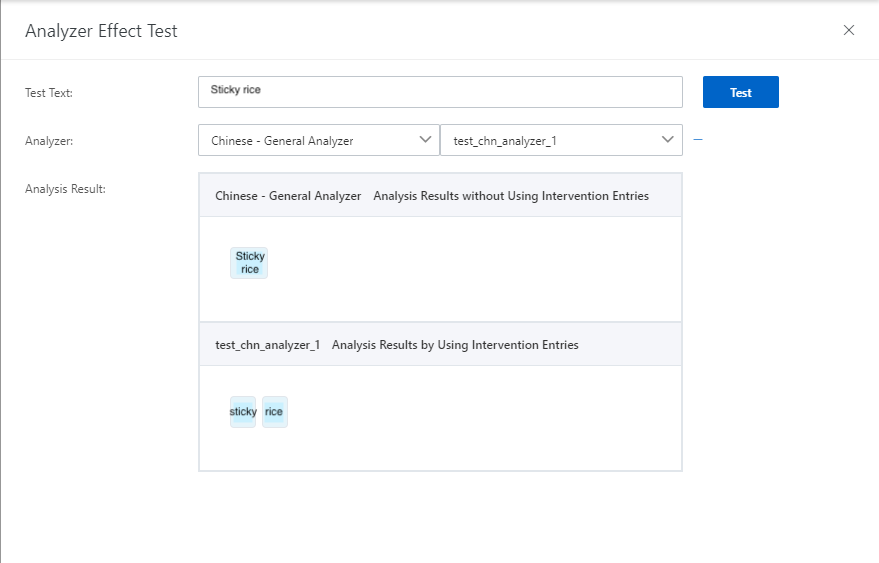Click the chevron arrow on test_chn_analyzer_1
879x563 pixels.
pyautogui.click(x=668, y=140)
